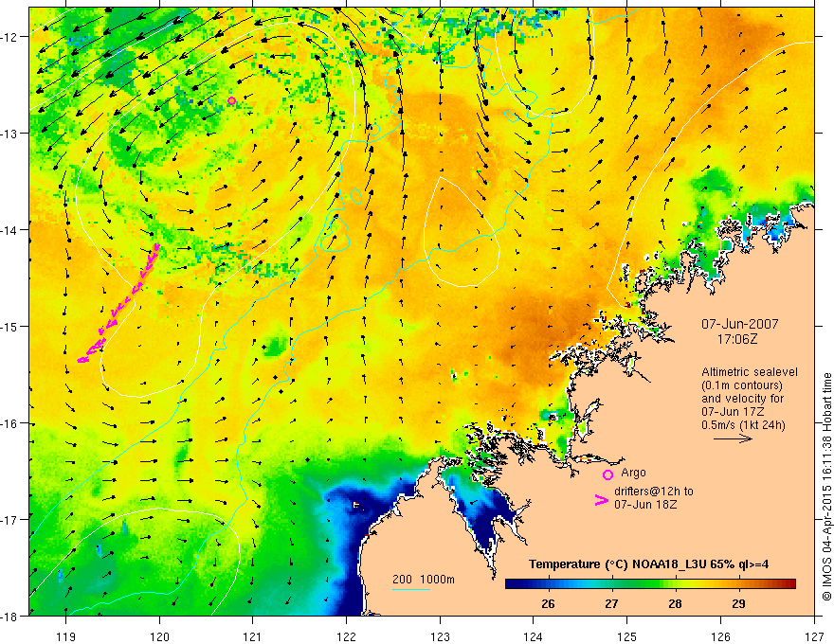
Task: Click the temperature color bar
Action: point(650,584)
